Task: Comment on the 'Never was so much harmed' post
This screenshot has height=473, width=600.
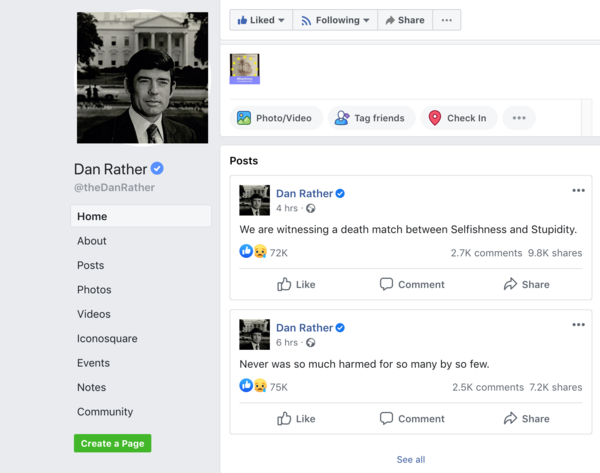Action: (x=412, y=419)
